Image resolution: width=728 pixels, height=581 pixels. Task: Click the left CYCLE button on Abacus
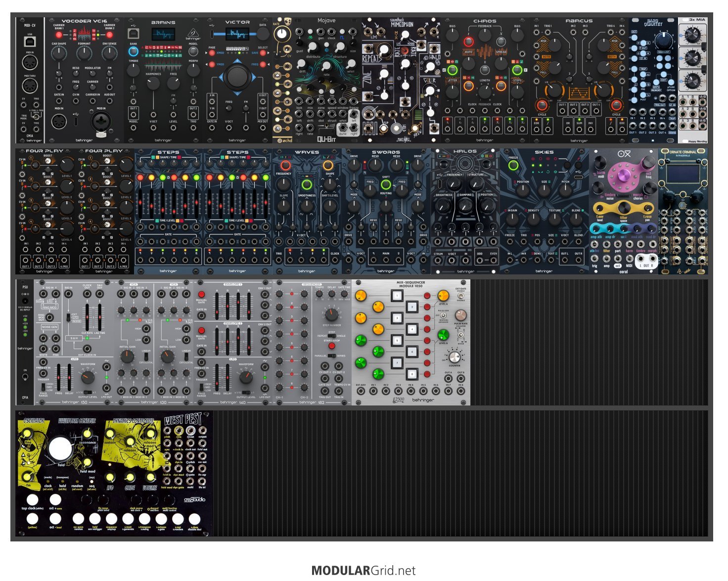pos(542,105)
